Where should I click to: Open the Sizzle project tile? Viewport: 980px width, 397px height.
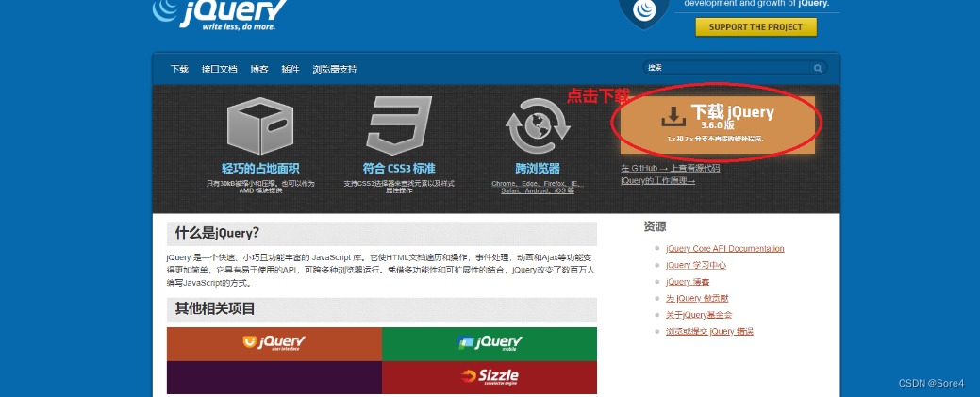[490, 377]
